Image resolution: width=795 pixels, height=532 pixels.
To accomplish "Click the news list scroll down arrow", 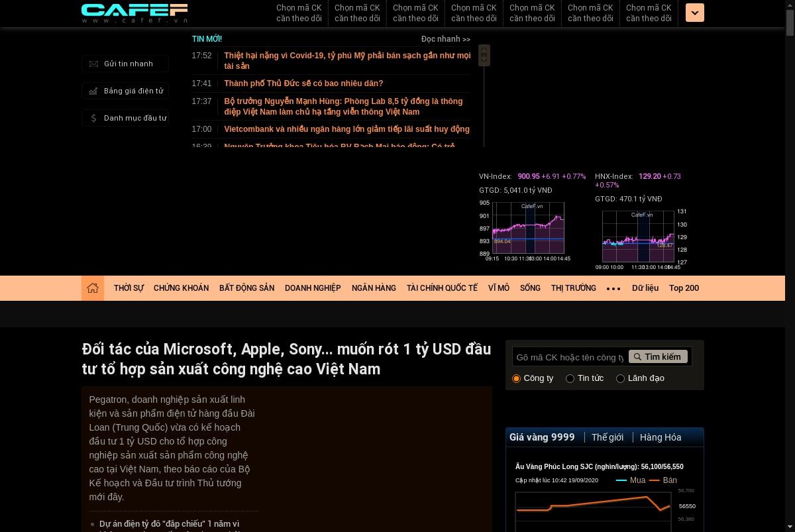I will point(484,60).
